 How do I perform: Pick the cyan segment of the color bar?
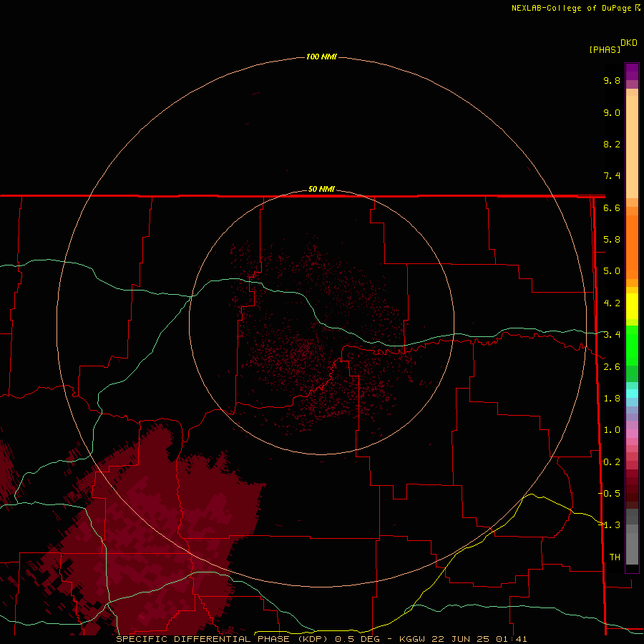pyautogui.click(x=632, y=394)
